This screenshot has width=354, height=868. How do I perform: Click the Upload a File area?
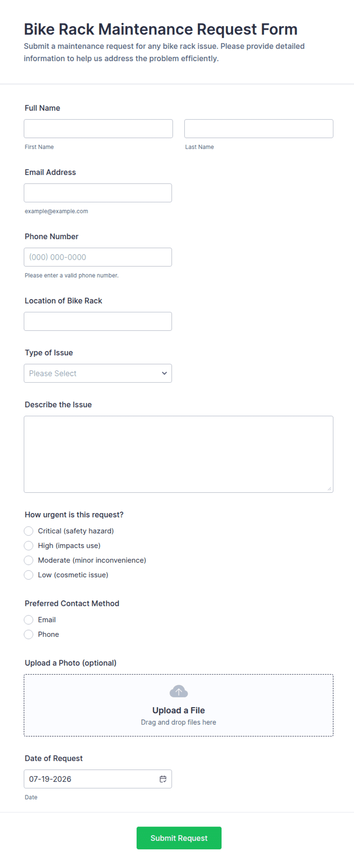click(x=179, y=705)
